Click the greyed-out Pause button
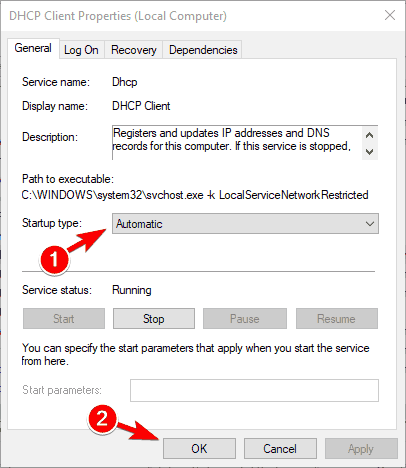406x468 pixels. point(245,319)
